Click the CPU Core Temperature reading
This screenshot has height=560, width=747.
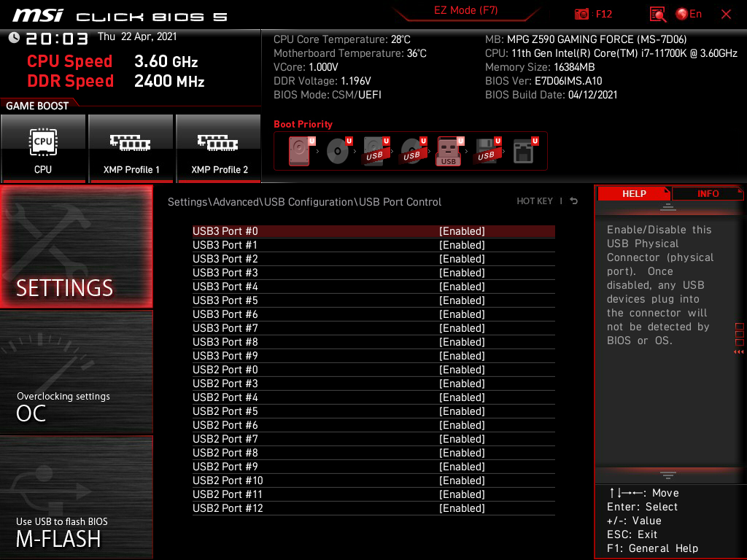pyautogui.click(x=341, y=39)
